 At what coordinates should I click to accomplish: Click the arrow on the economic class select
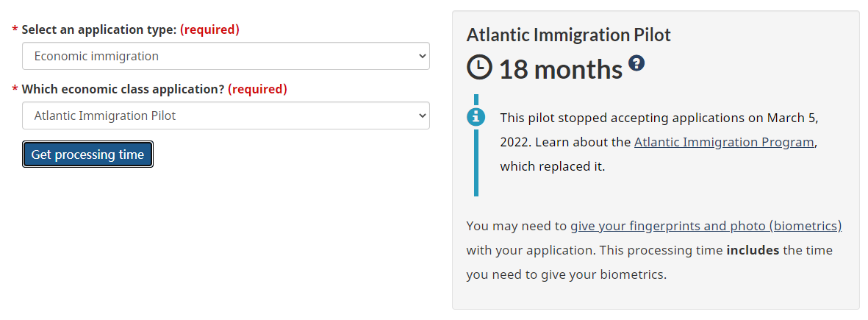(x=421, y=115)
